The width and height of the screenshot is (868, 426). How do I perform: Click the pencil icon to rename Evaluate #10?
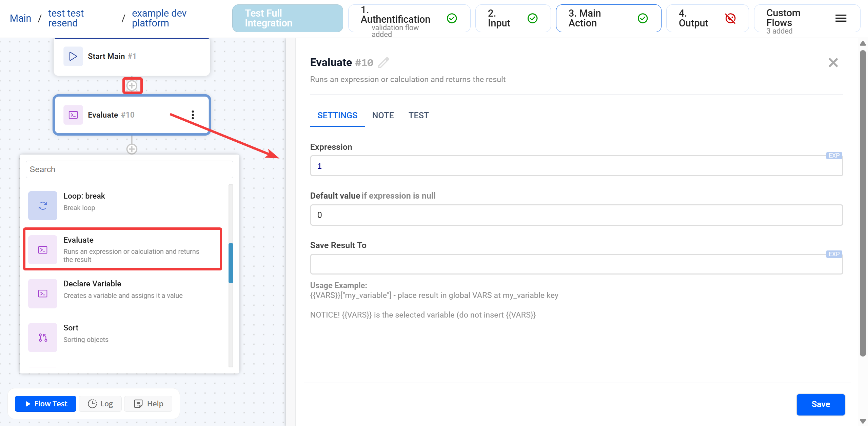click(384, 63)
